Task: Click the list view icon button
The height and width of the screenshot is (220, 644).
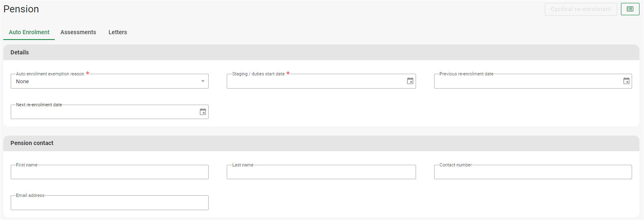Action: (x=630, y=9)
